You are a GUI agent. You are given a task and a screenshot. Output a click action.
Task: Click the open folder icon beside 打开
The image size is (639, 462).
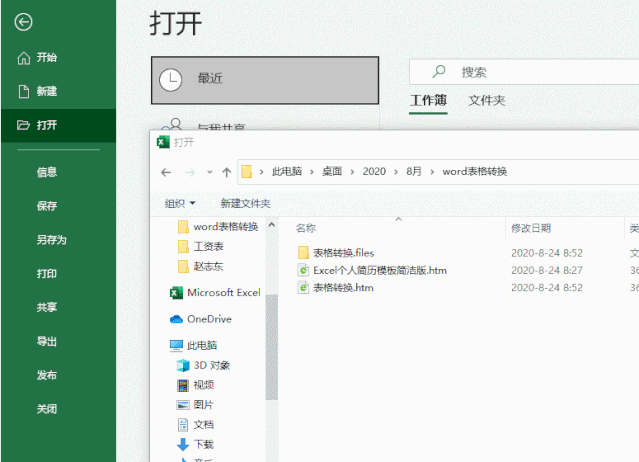tap(23, 125)
